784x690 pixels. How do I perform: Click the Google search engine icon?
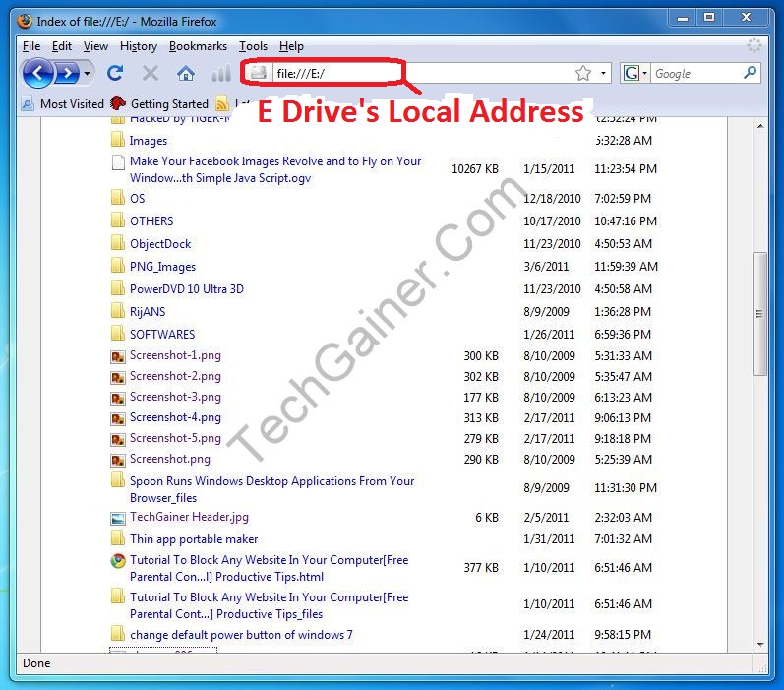coord(631,73)
